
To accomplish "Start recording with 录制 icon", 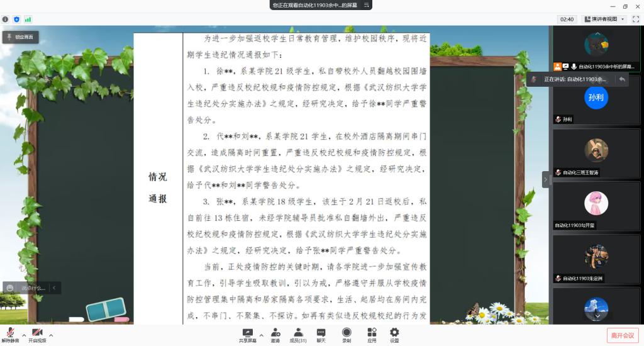I will (x=347, y=335).
